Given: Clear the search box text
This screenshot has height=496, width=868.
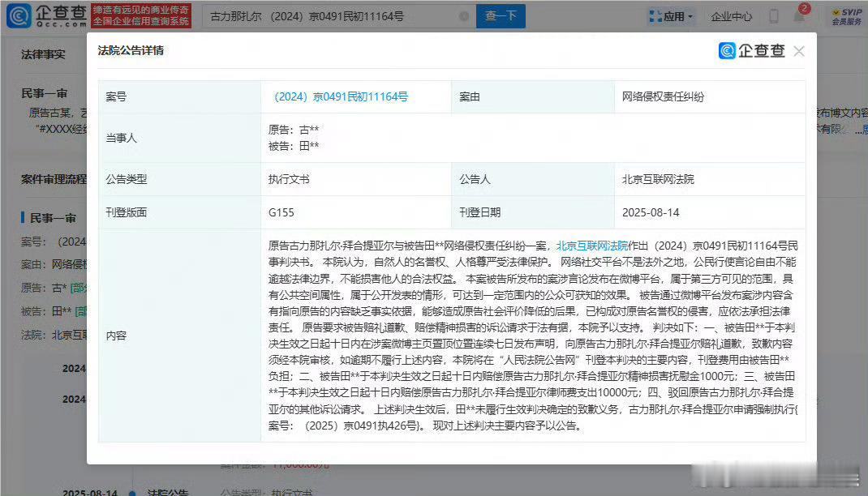Looking at the screenshot, I should [464, 16].
